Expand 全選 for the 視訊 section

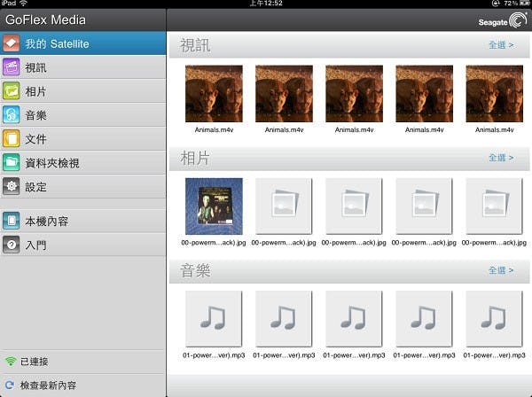tap(500, 44)
